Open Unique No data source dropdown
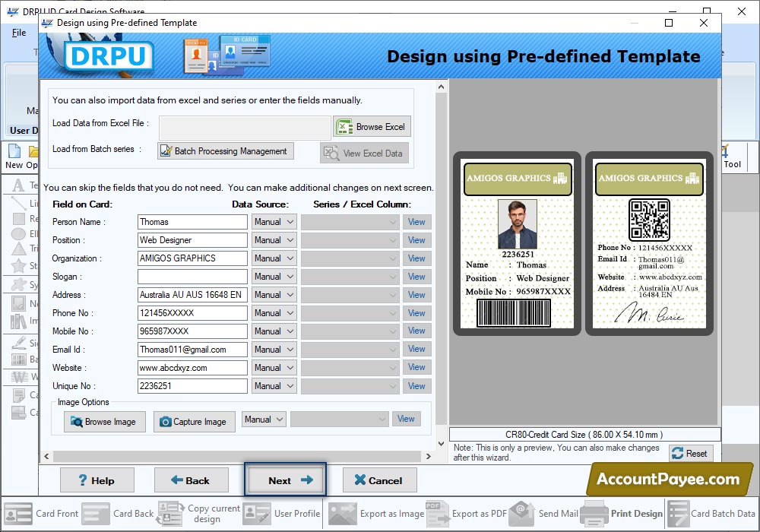 point(274,386)
